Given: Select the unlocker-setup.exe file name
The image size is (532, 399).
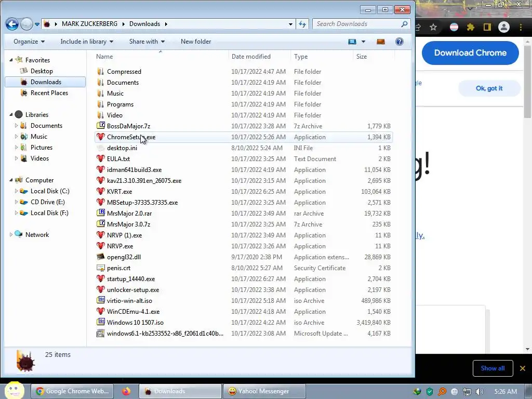Looking at the screenshot, I should click(133, 290).
